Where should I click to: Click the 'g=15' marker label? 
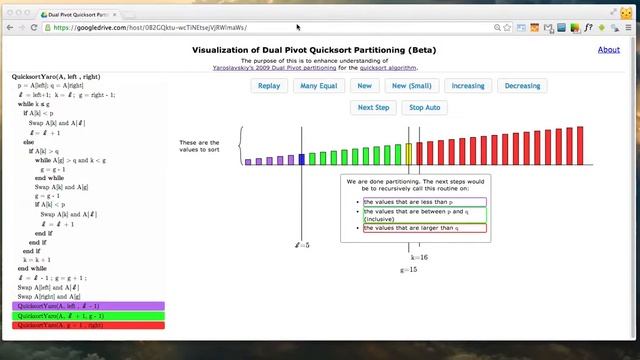point(409,269)
